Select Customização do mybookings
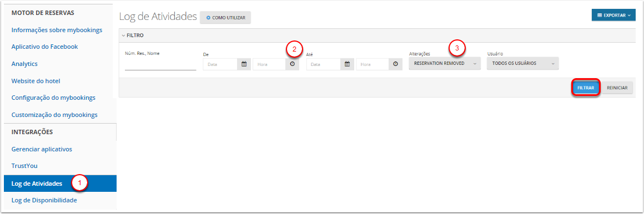644x214 pixels. (54, 115)
